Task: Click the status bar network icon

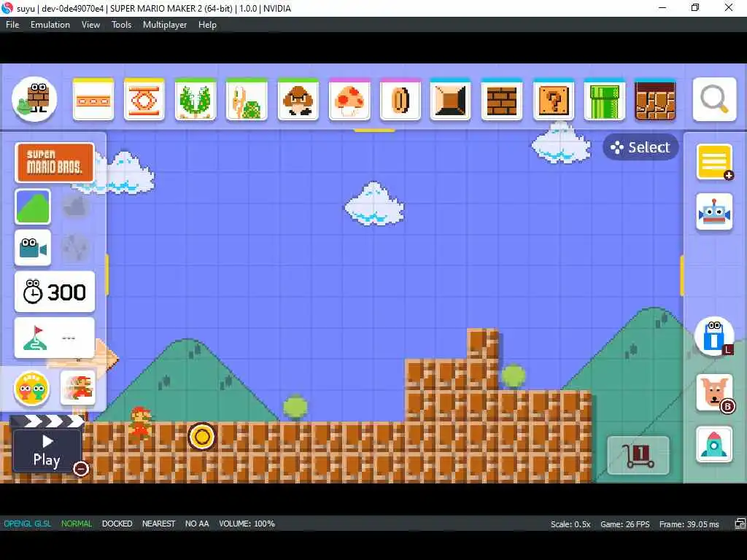Action: tap(740, 524)
